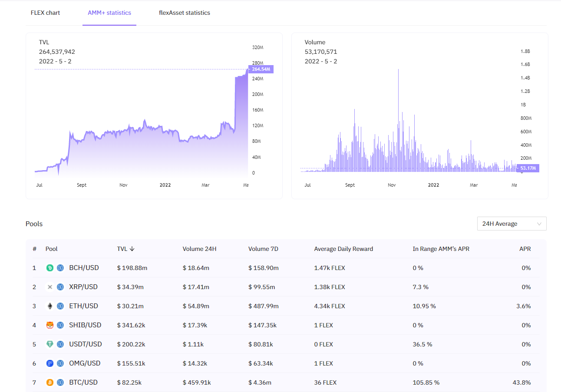Click the Bitcoin orange icon

(x=50, y=382)
